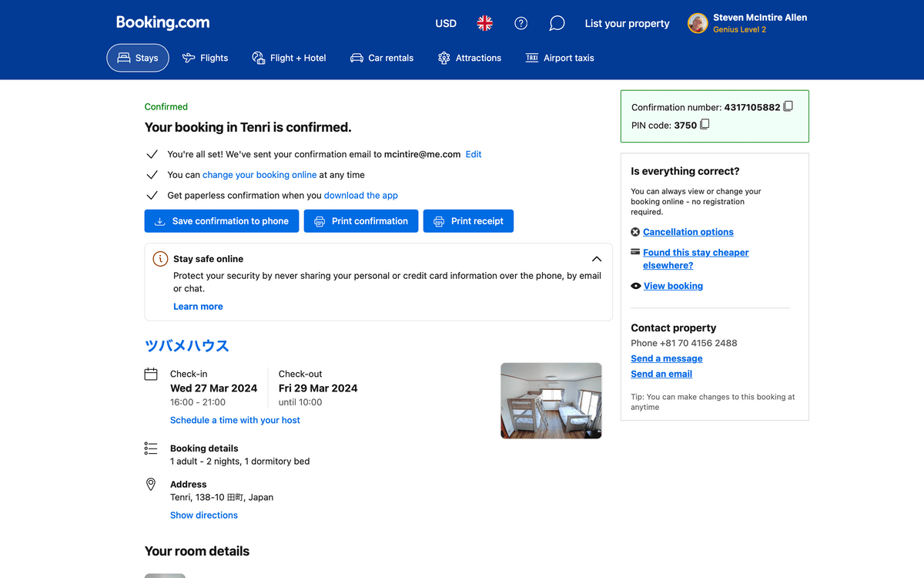924x578 pixels.
Task: Click the property phone number text
Action: click(x=698, y=343)
